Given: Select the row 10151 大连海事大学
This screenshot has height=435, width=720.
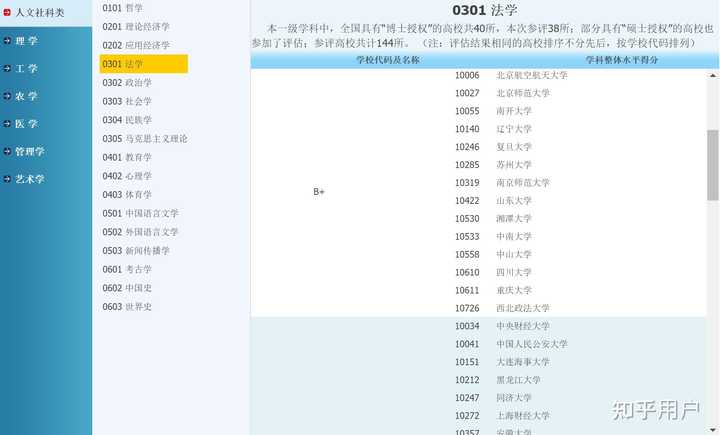Looking at the screenshot, I should [x=502, y=362].
